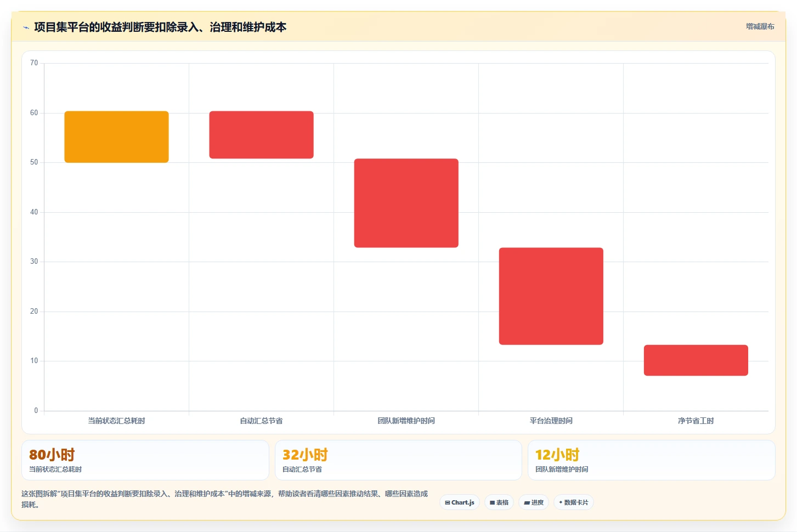
Task: Click the 进度 tag chip
Action: point(534,502)
